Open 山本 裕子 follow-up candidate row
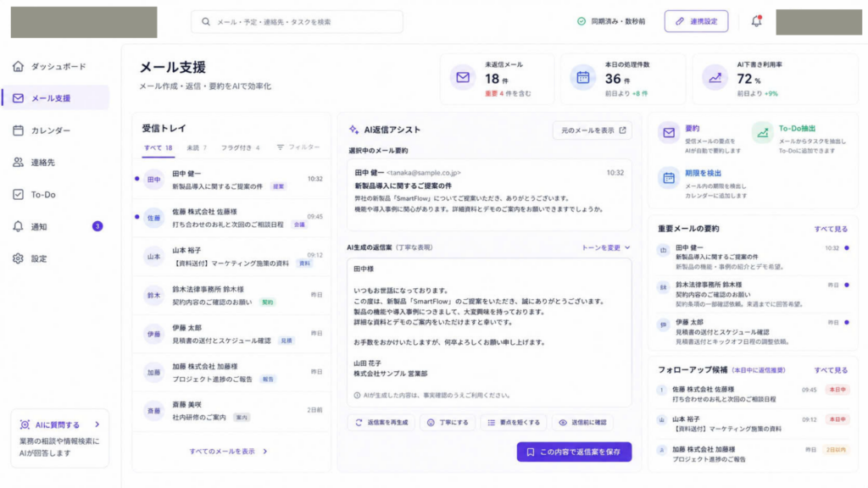Viewport: 868px width, 488px height. click(753, 424)
